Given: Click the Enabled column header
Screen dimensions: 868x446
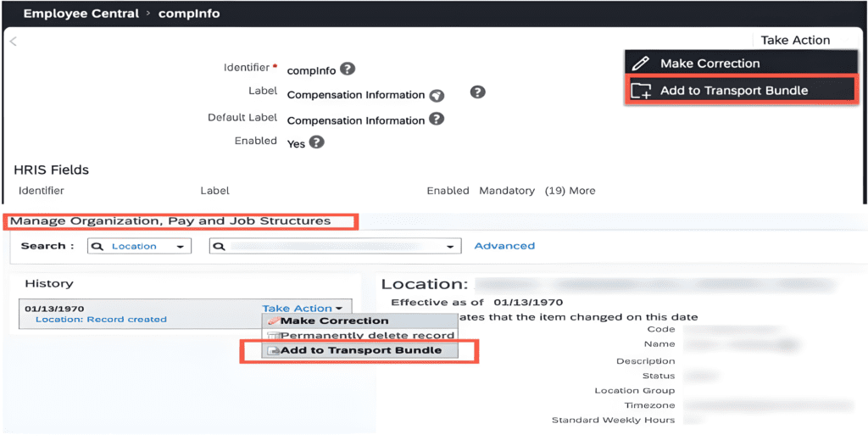Looking at the screenshot, I should (x=448, y=191).
